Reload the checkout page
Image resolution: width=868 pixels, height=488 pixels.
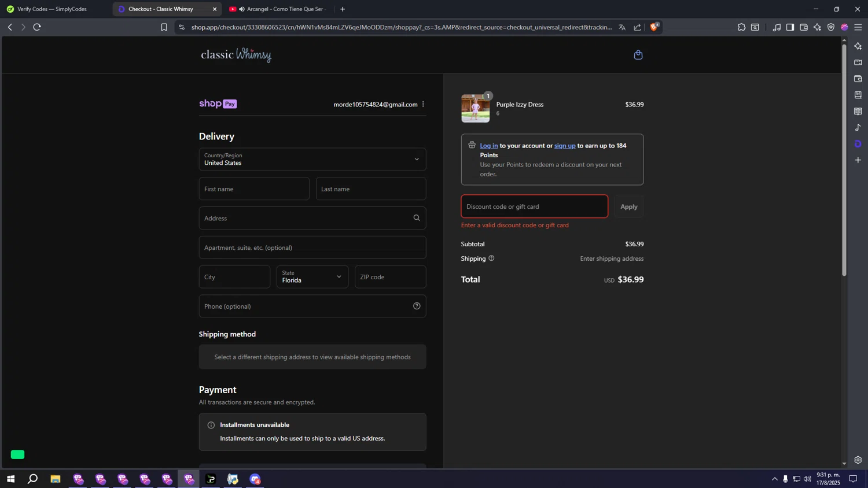pos(37,27)
